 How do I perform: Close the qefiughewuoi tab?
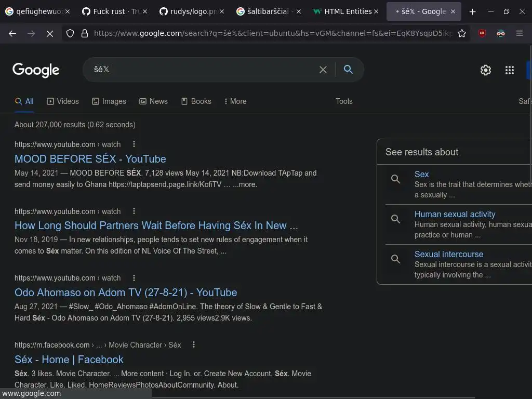pos(68,11)
